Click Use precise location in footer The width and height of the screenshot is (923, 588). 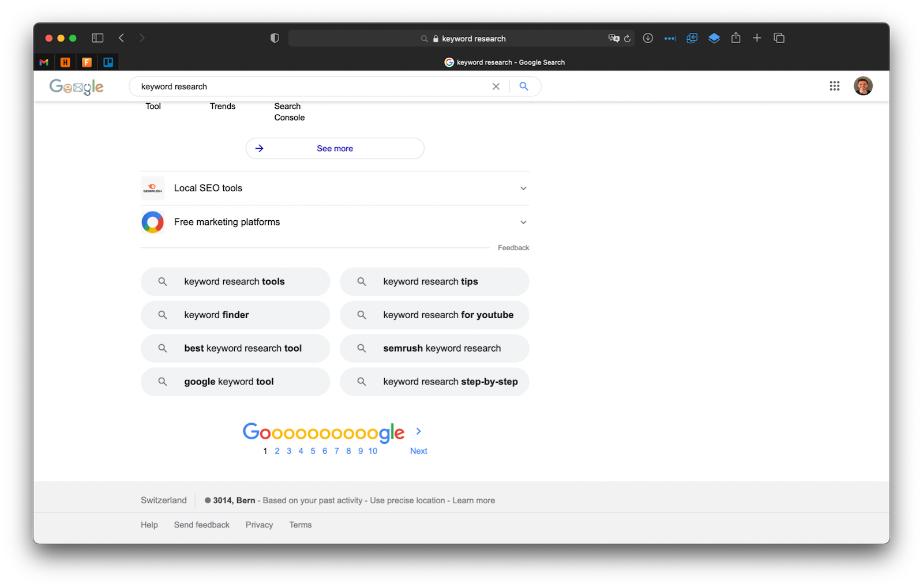408,500
